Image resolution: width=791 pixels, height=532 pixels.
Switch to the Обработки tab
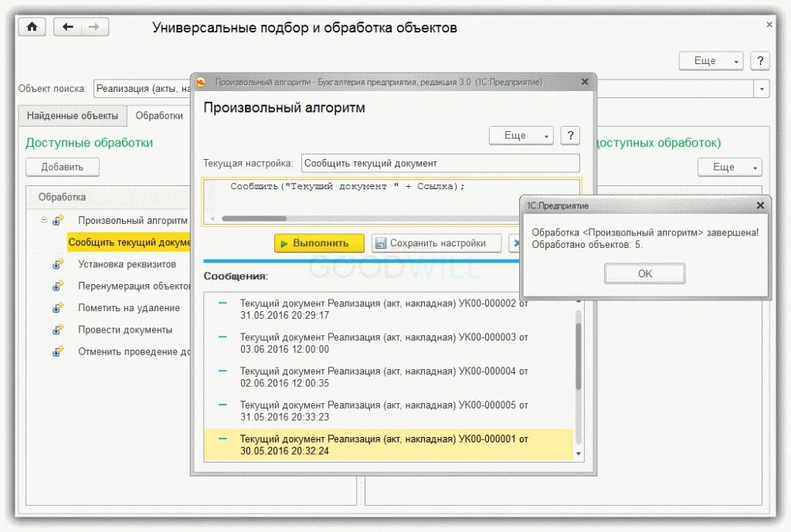159,116
